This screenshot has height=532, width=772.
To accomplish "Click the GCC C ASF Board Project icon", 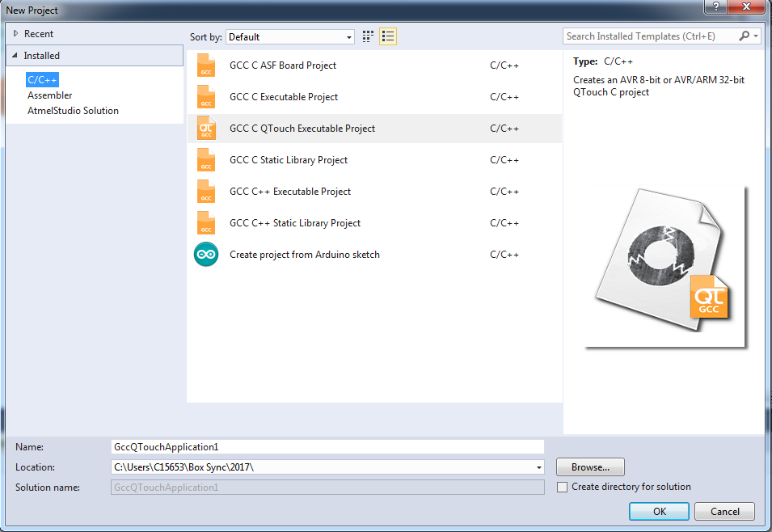I will coord(206,65).
